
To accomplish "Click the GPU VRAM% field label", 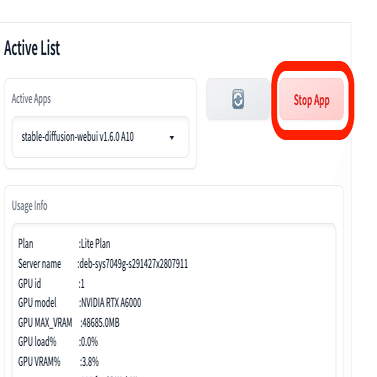I will tap(39, 362).
